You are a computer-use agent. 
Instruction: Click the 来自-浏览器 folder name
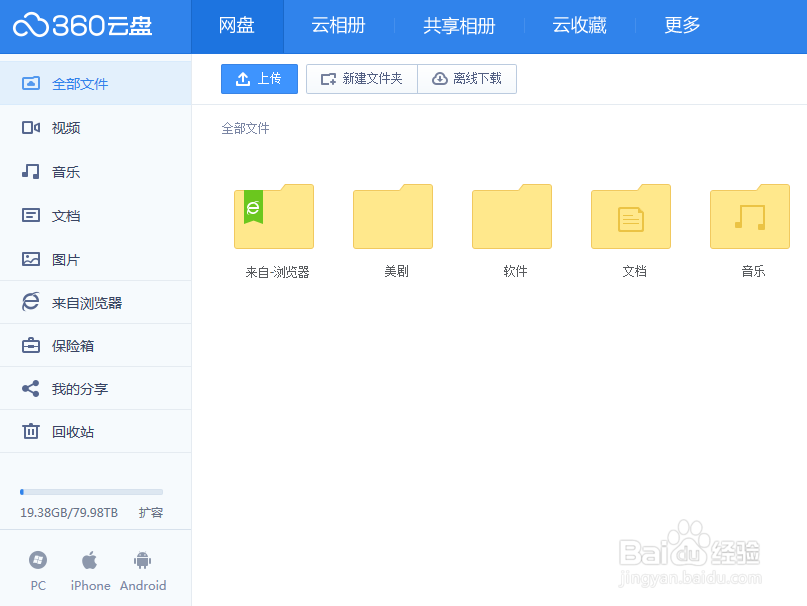pyautogui.click(x=277, y=272)
